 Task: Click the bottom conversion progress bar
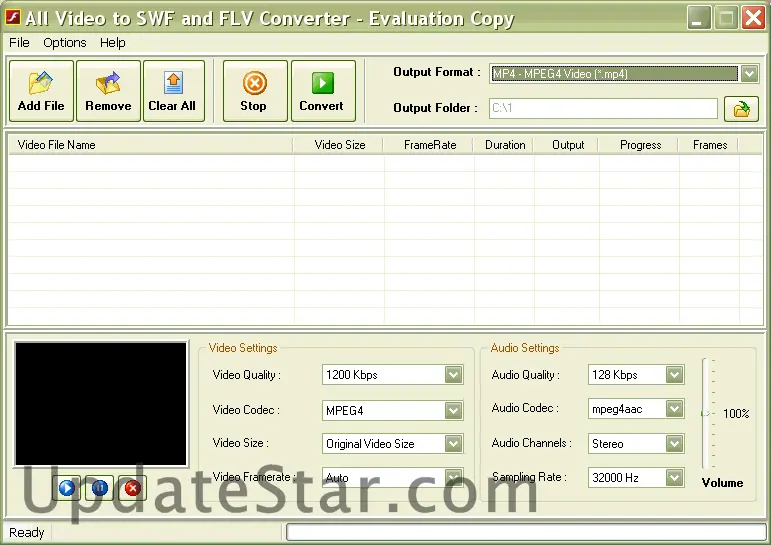[x=526, y=532]
